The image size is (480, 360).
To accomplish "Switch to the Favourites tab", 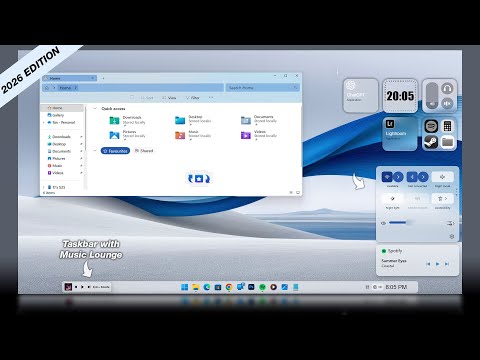I will pyautogui.click(x=115, y=151).
